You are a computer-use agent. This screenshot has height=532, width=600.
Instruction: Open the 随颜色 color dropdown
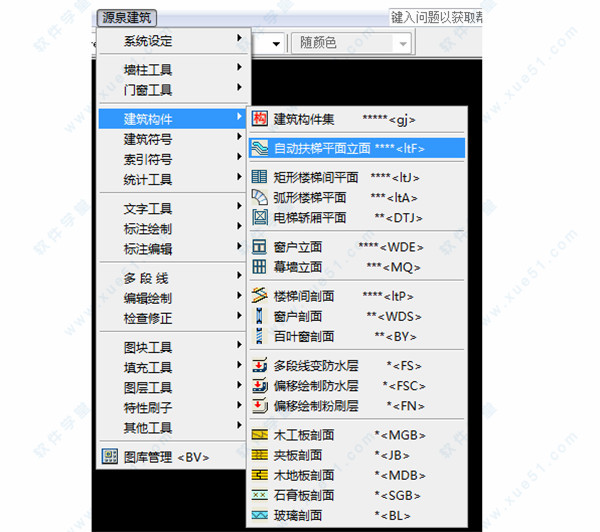pos(352,43)
